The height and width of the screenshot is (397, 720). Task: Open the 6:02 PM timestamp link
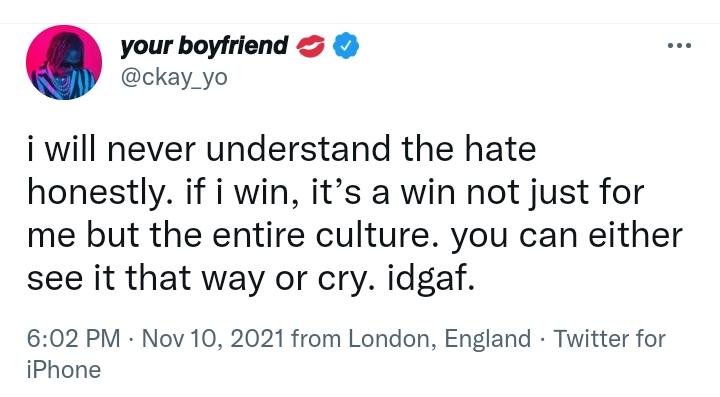click(73, 339)
